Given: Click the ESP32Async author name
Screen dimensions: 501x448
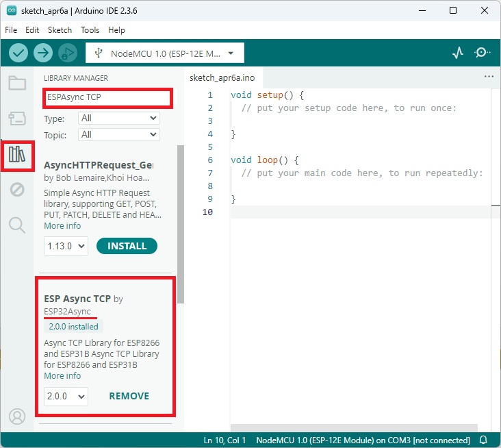Looking at the screenshot, I should pyautogui.click(x=67, y=312).
